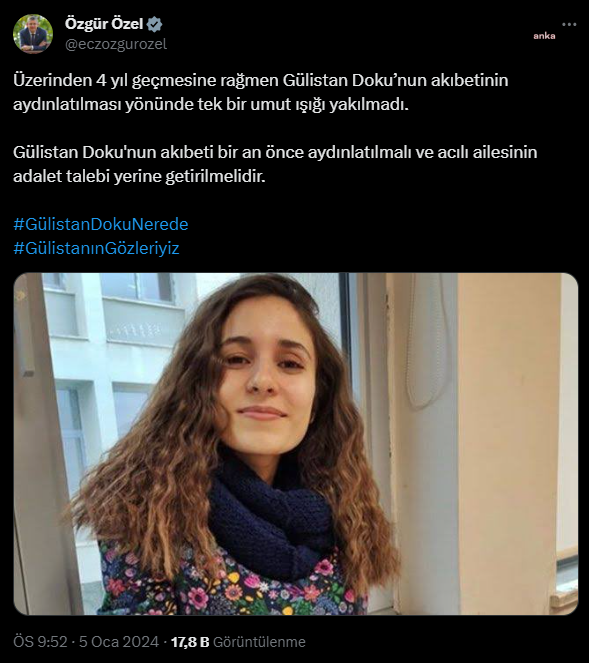The width and height of the screenshot is (589, 663).
Task: Click the verified badge next to Özgür Özel
Action: pyautogui.click(x=154, y=24)
